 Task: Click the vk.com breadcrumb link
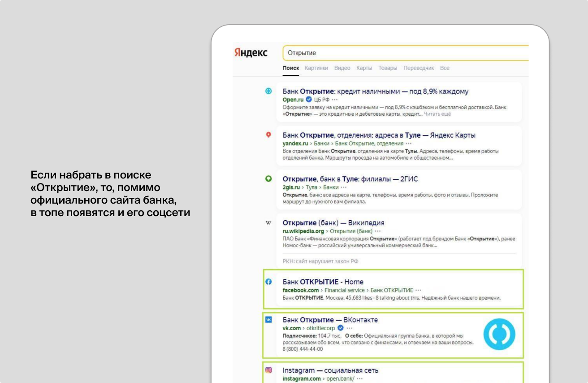pos(292,328)
